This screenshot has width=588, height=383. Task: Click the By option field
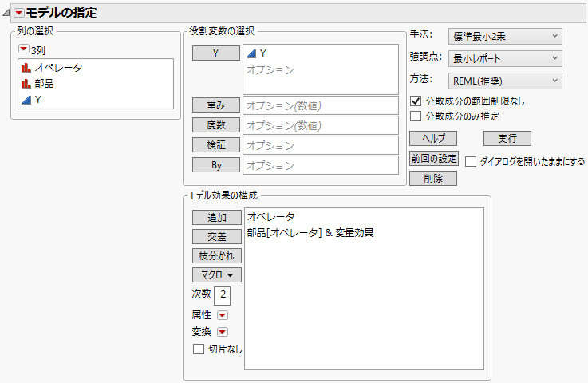[x=321, y=165]
